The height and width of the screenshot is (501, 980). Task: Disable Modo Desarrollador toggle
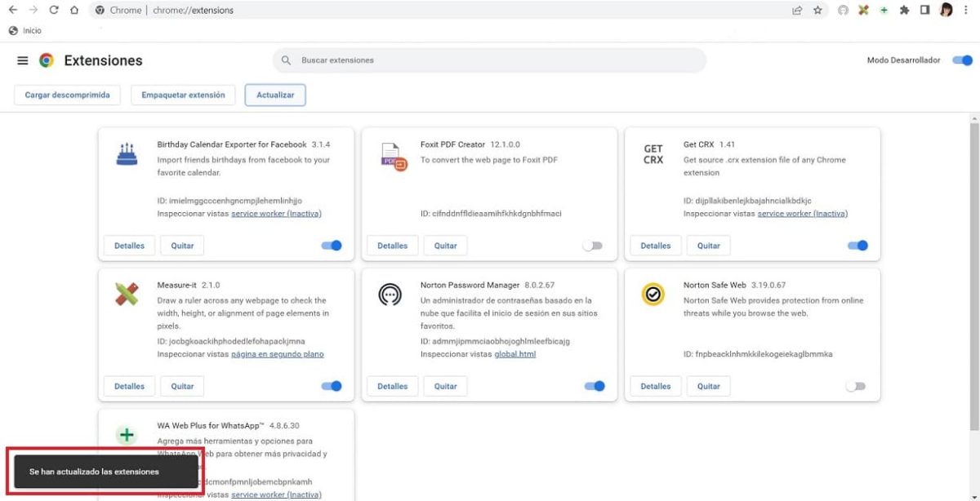pos(962,60)
